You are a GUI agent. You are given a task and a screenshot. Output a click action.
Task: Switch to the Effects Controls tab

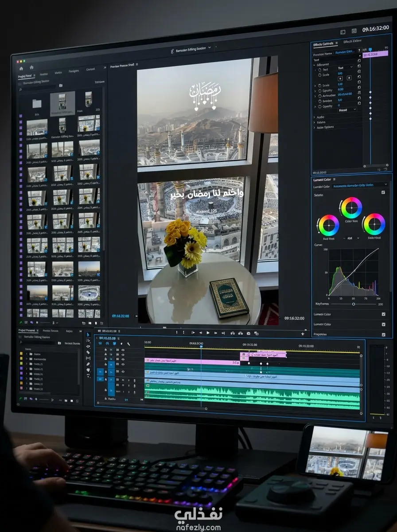(x=323, y=43)
